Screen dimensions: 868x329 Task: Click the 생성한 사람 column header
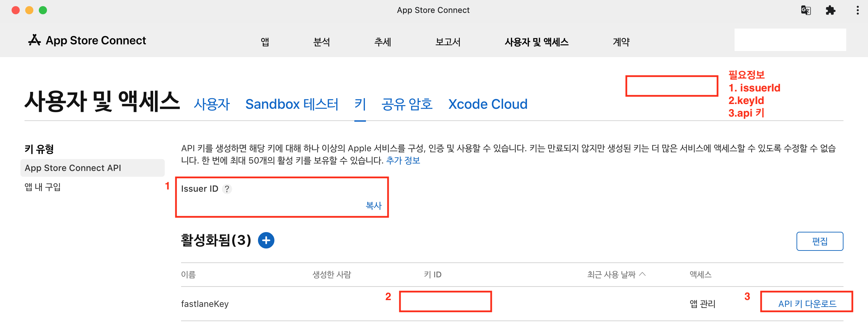point(332,274)
